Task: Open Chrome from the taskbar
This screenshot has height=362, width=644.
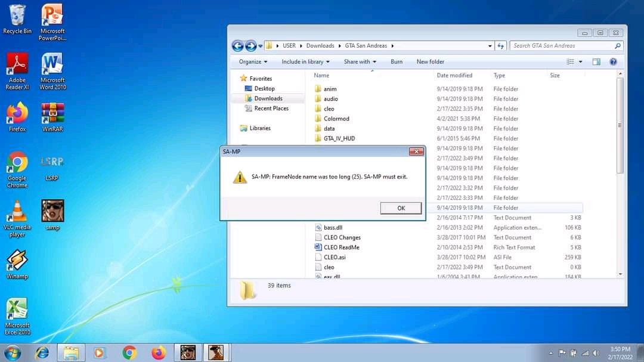Action: [x=129, y=352]
